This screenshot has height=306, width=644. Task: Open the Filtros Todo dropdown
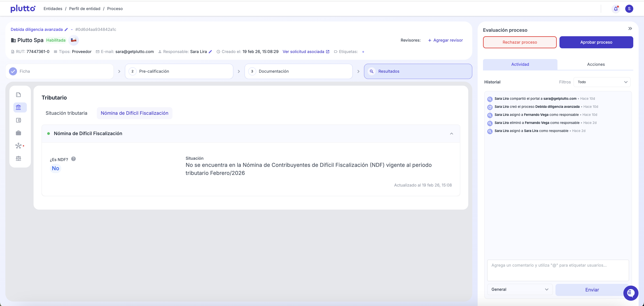(602, 82)
